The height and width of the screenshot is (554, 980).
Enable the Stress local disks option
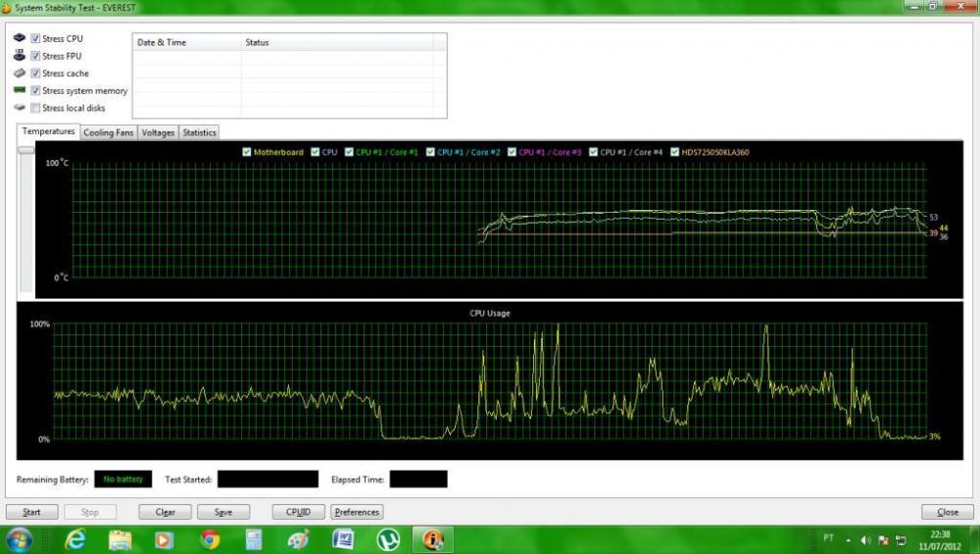tap(35, 109)
